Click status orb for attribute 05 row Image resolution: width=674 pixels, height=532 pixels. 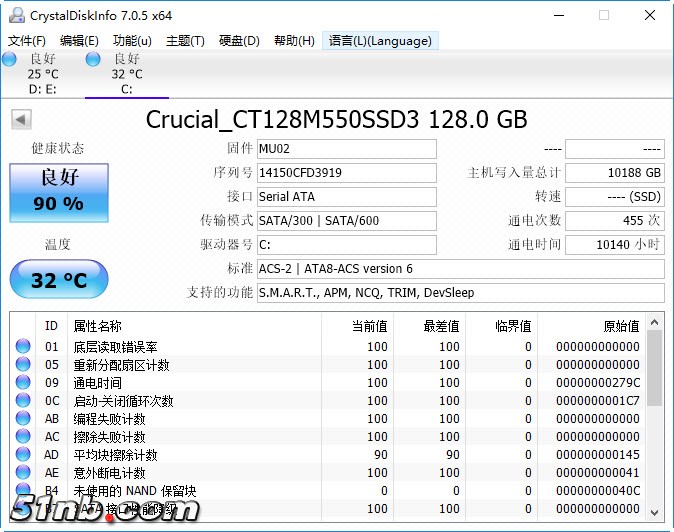[23, 365]
